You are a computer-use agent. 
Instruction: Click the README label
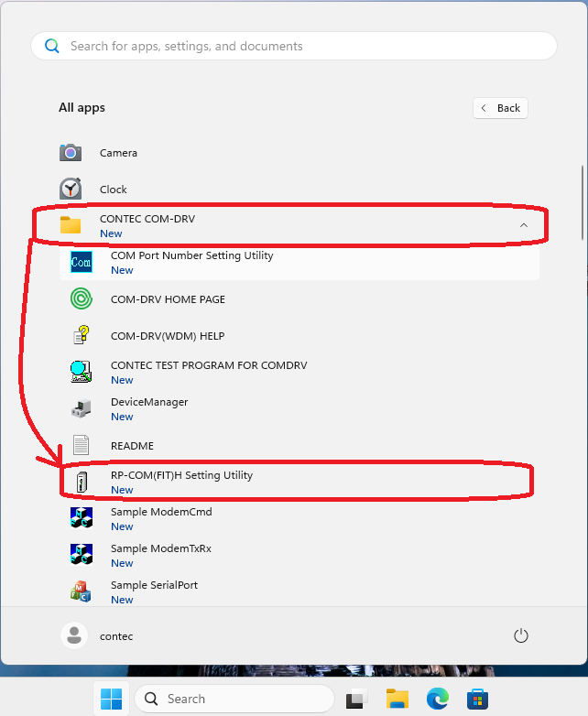tap(132, 446)
